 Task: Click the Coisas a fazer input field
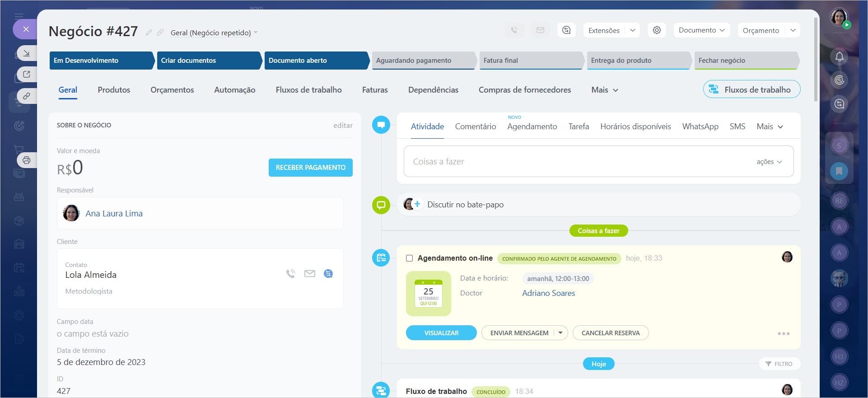578,162
